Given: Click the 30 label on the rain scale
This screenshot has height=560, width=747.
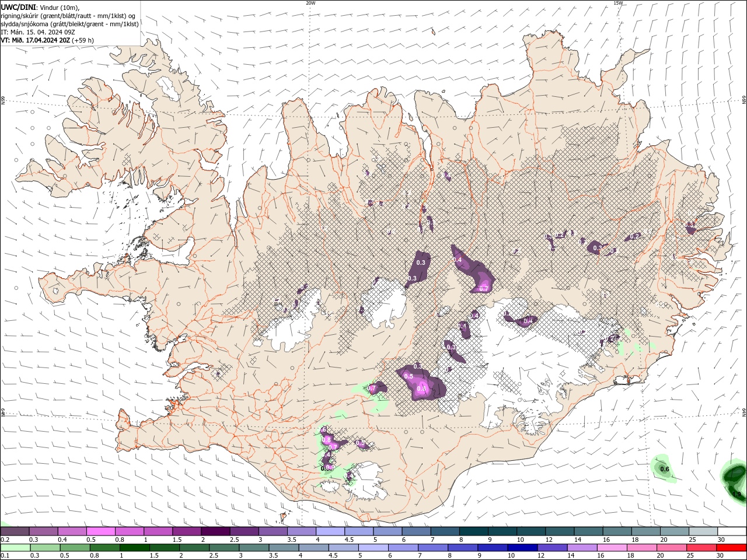Looking at the screenshot, I should [x=721, y=555].
